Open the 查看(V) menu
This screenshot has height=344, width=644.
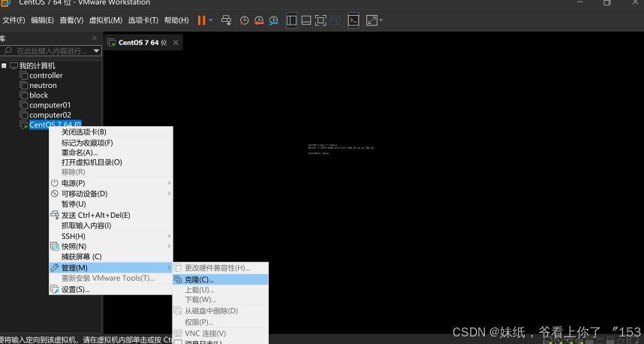click(71, 20)
